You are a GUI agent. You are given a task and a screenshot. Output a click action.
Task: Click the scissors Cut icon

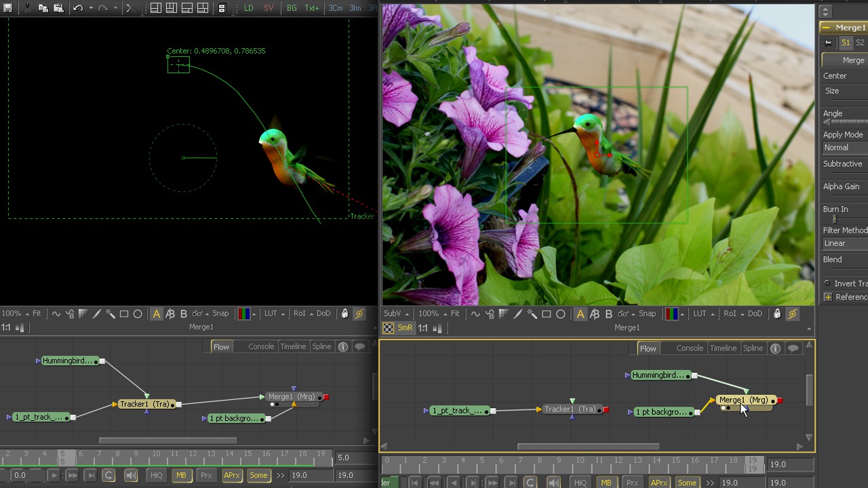point(27,8)
